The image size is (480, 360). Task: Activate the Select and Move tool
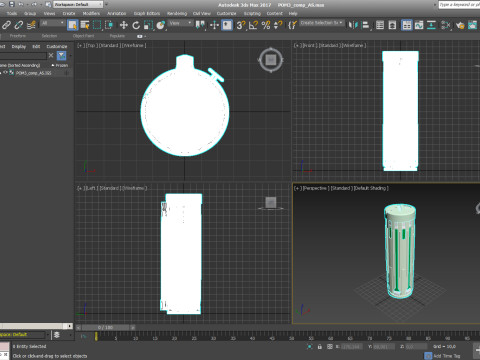coord(124,25)
